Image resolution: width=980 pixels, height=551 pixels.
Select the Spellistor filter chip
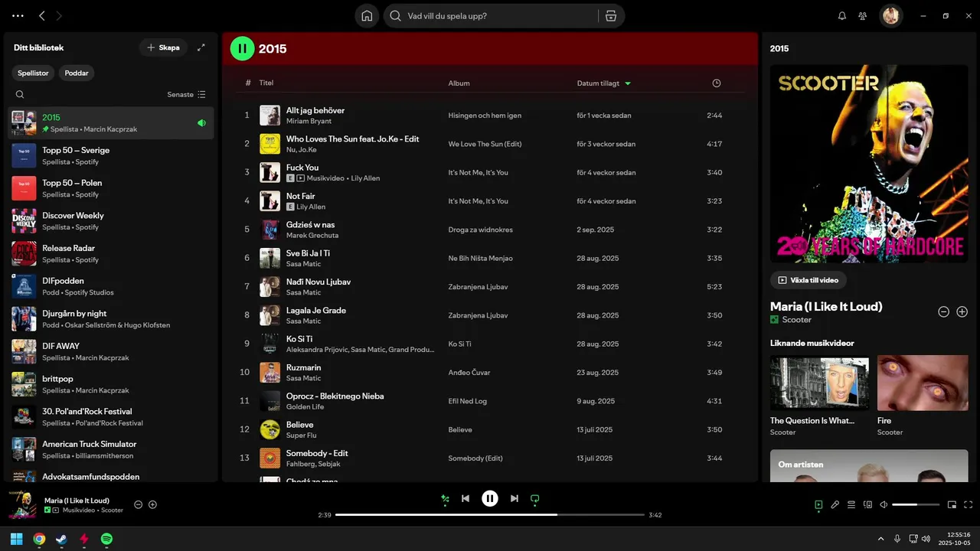coord(33,73)
